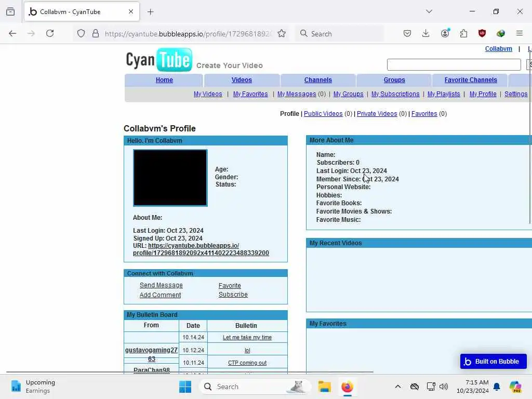The width and height of the screenshot is (532, 399).
Task: Save page to Pocket icon
Action: click(407, 33)
